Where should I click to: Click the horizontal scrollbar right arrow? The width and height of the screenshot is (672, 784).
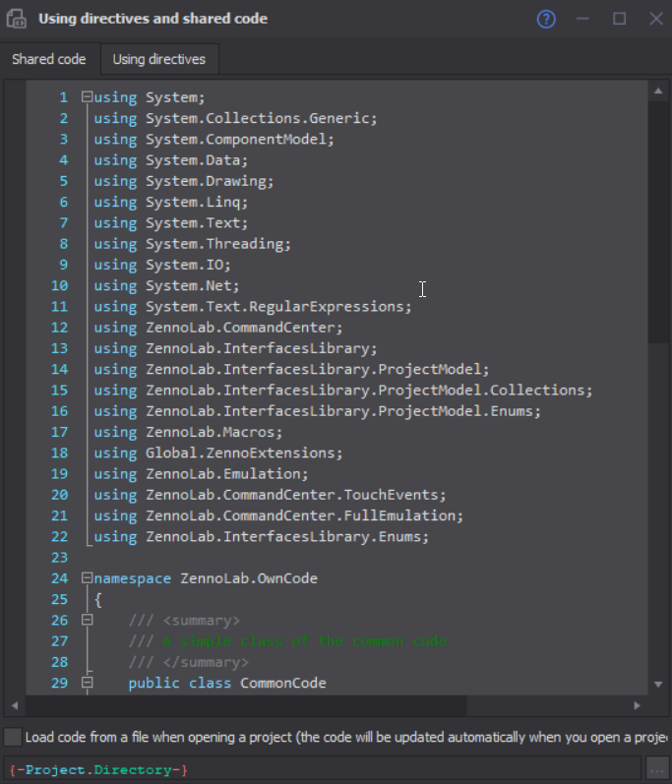[x=637, y=705]
